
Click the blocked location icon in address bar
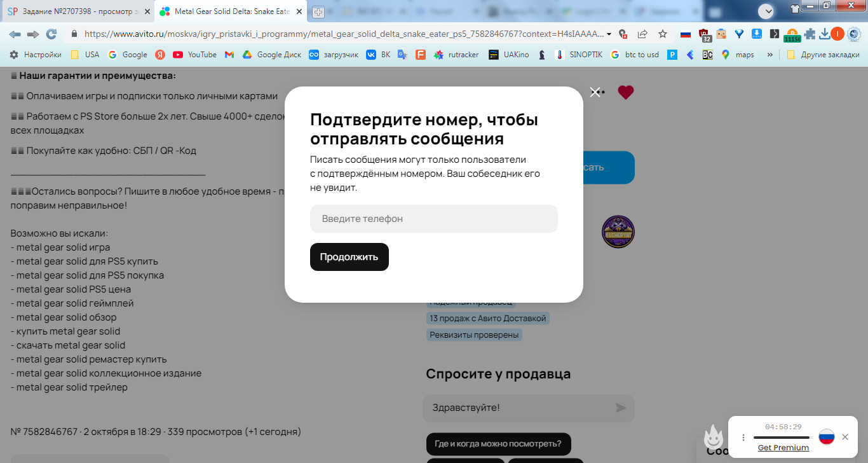point(623,34)
